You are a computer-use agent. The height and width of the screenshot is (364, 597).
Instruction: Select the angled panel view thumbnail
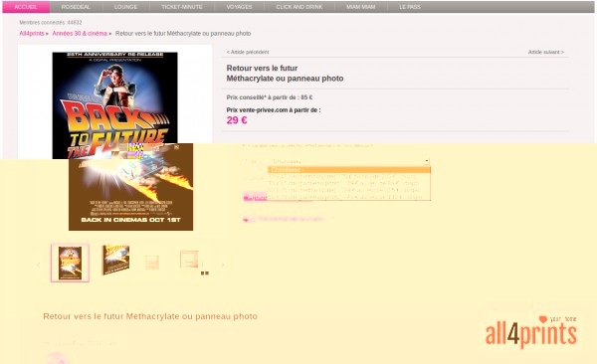115,260
